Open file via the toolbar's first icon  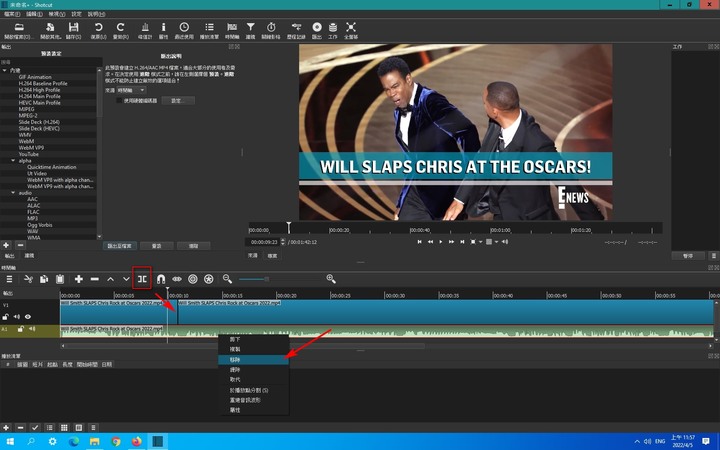tap(19, 28)
